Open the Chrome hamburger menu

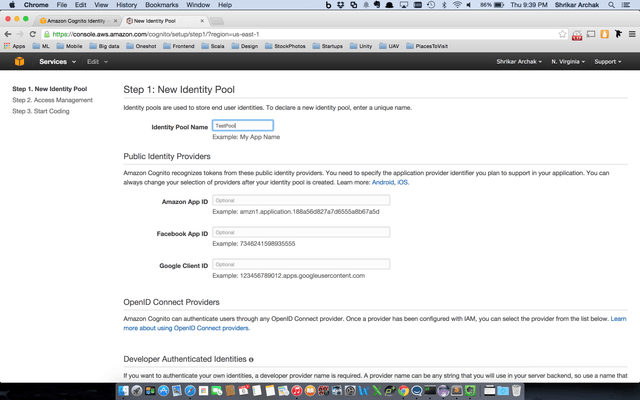pyautogui.click(x=632, y=34)
